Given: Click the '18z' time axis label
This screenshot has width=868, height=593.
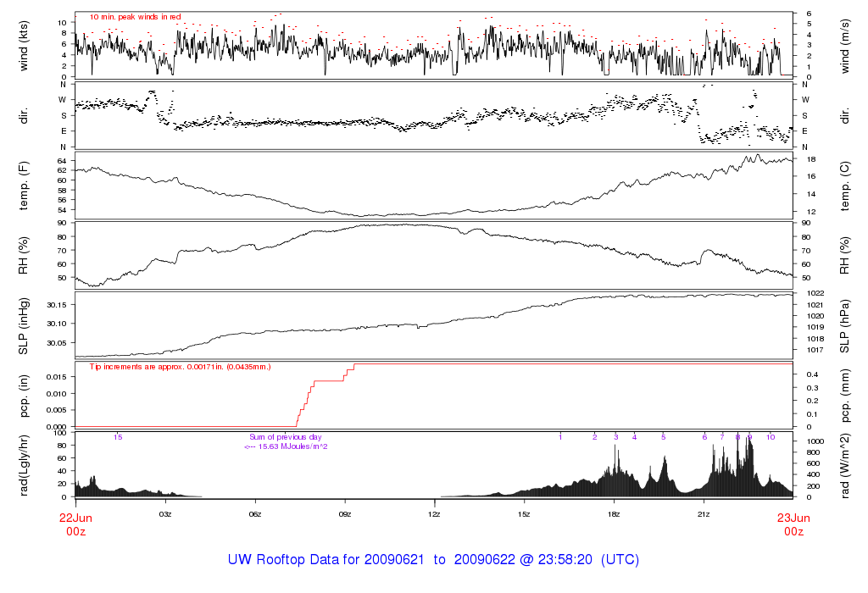Looking at the screenshot, I should [x=614, y=514].
